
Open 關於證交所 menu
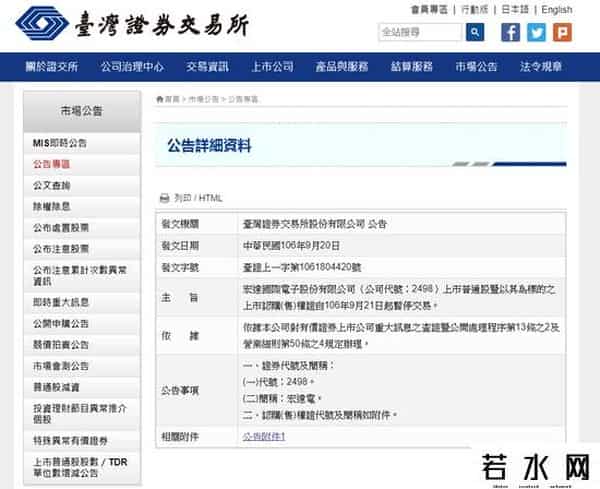click(52, 67)
